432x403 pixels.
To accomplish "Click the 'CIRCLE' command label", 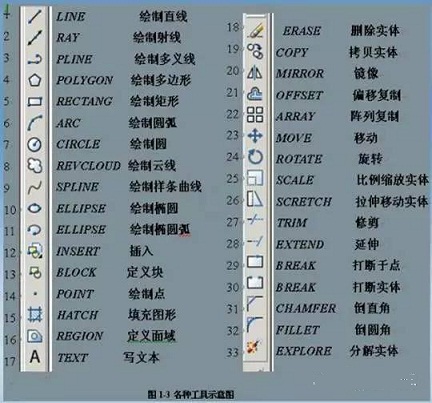I will (78, 144).
